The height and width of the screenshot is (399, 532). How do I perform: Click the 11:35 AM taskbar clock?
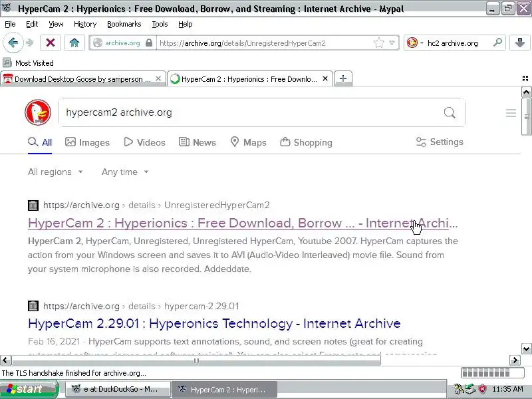(508, 389)
